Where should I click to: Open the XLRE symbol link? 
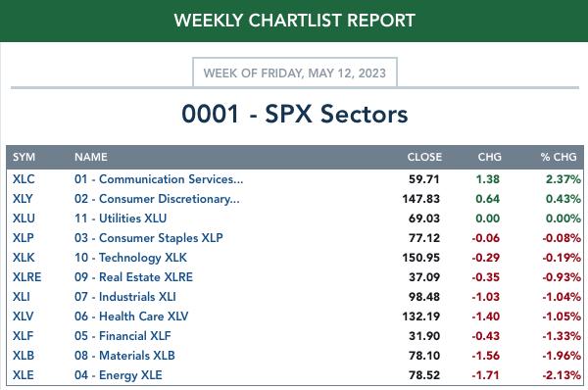pyautogui.click(x=27, y=277)
